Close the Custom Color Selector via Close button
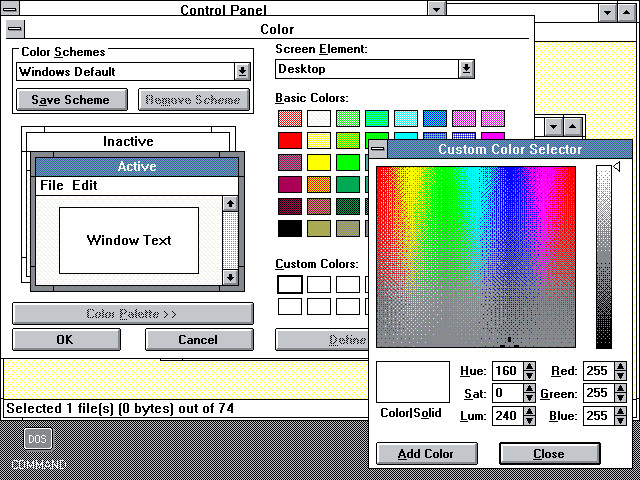The image size is (640, 480). click(550, 453)
